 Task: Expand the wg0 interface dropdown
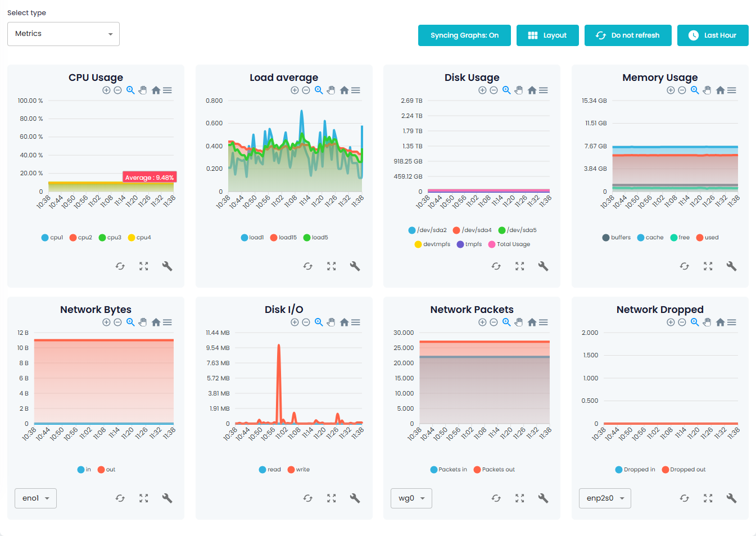[x=411, y=498]
